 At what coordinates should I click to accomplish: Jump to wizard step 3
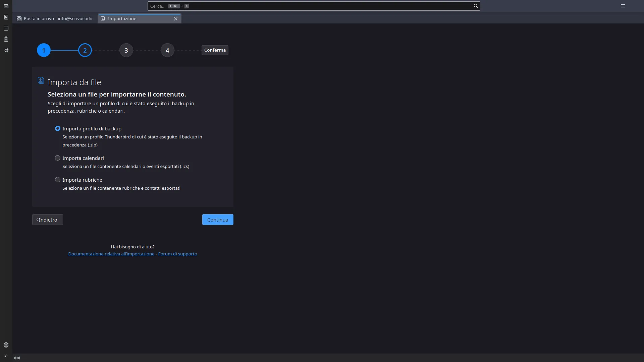[126, 50]
